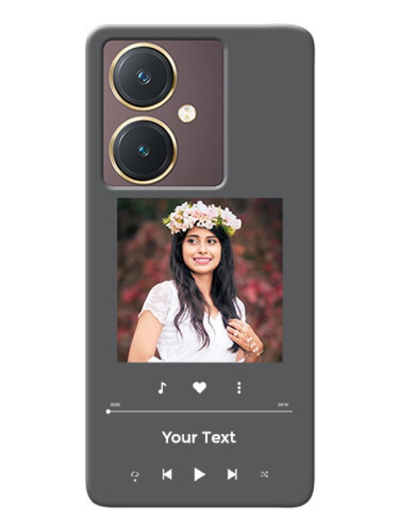Tap the music note icon
Viewport: 399px width, 532px height.
pos(162,388)
